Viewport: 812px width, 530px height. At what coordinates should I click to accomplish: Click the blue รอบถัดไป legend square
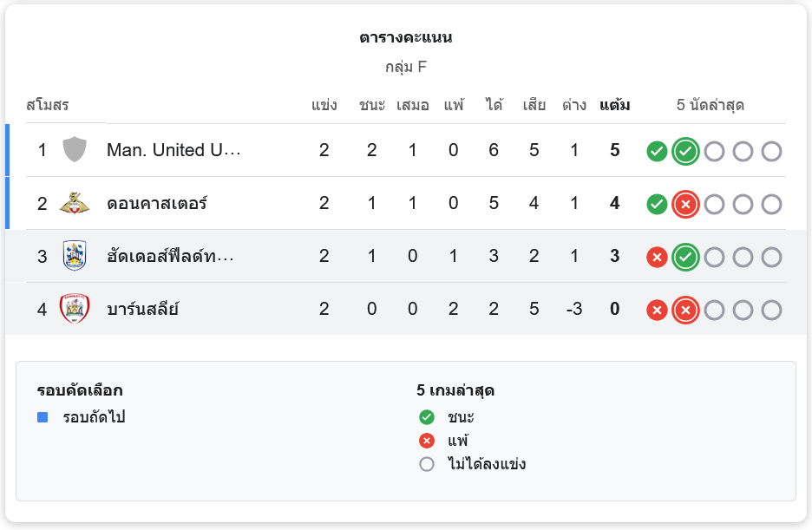point(43,417)
